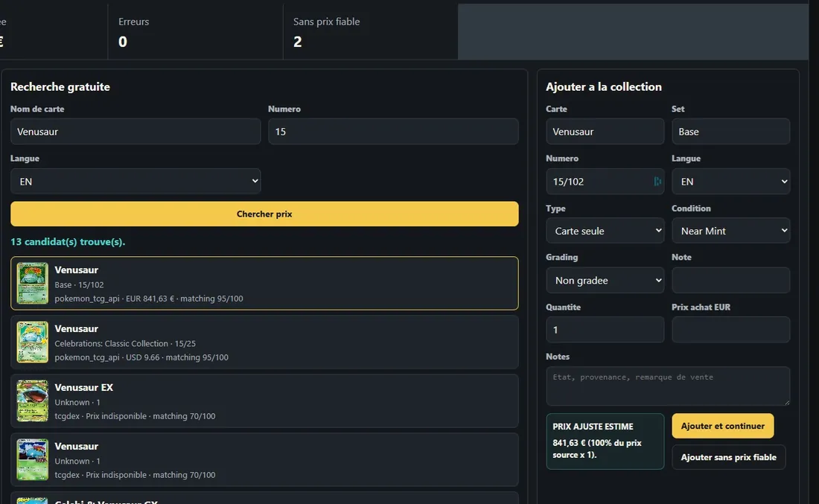Focus the Set field containing Base

(x=730, y=131)
